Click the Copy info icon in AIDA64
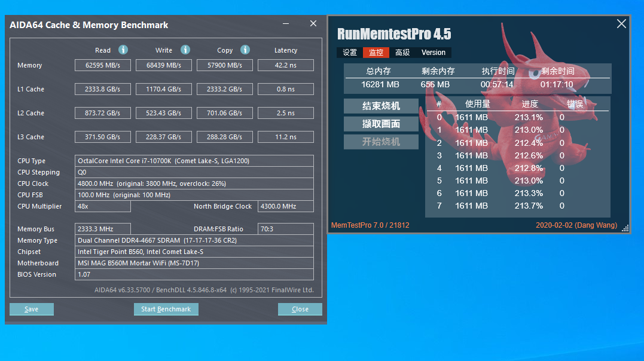This screenshot has width=644, height=361. coord(245,50)
